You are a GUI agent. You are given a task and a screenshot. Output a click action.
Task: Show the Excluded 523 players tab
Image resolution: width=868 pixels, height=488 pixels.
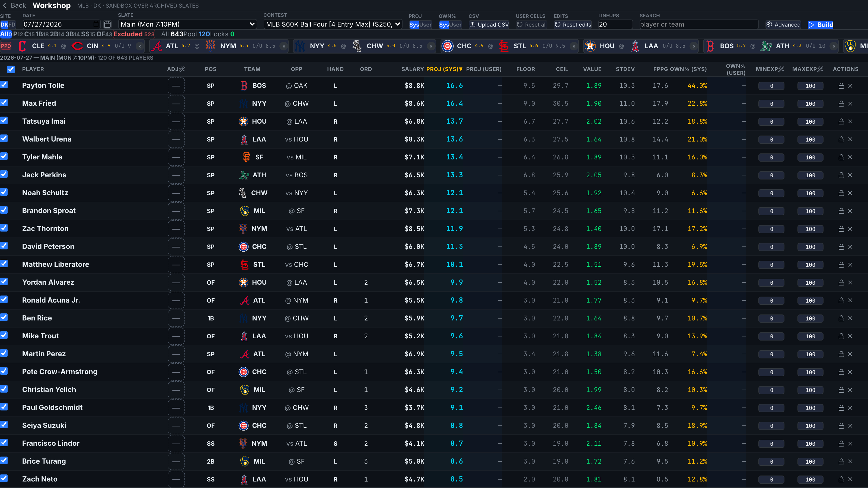(134, 34)
